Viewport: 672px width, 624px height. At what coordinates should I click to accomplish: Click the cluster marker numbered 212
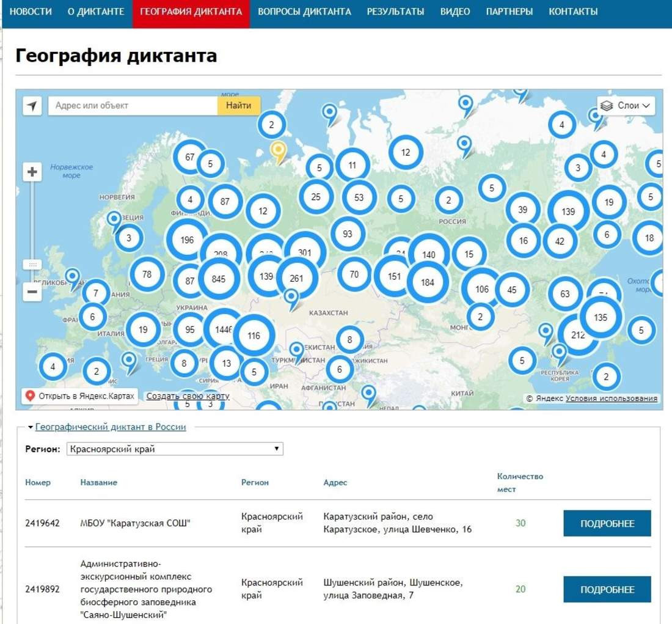pos(577,335)
